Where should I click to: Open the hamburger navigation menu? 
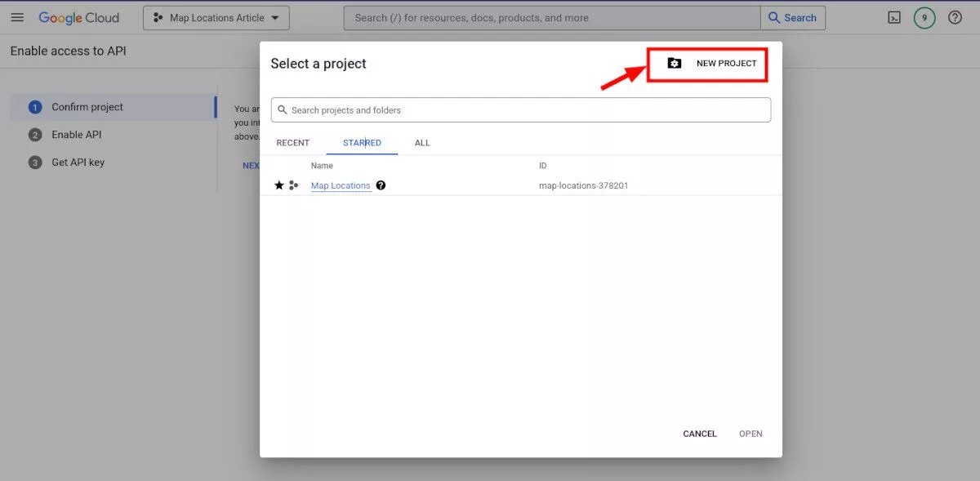pos(17,18)
